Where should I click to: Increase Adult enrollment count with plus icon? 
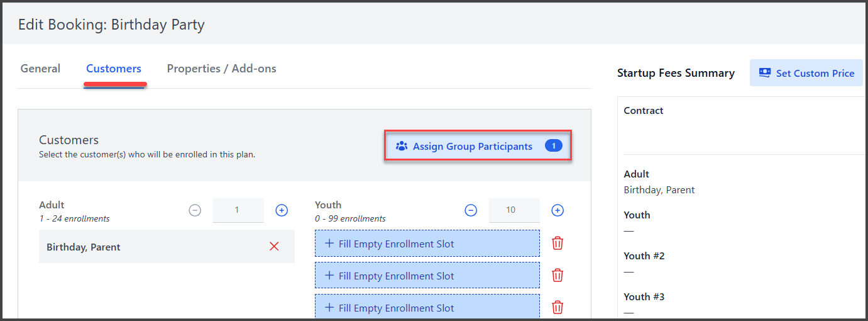pos(282,210)
